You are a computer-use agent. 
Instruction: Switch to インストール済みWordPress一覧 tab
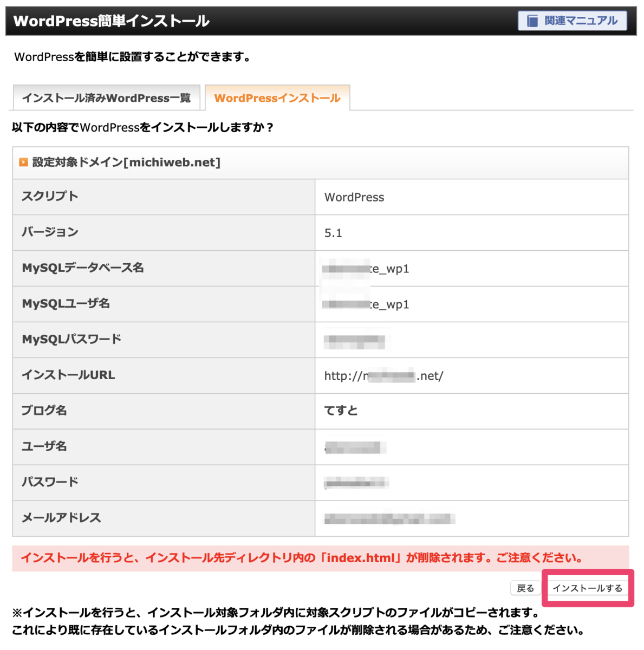(x=107, y=98)
